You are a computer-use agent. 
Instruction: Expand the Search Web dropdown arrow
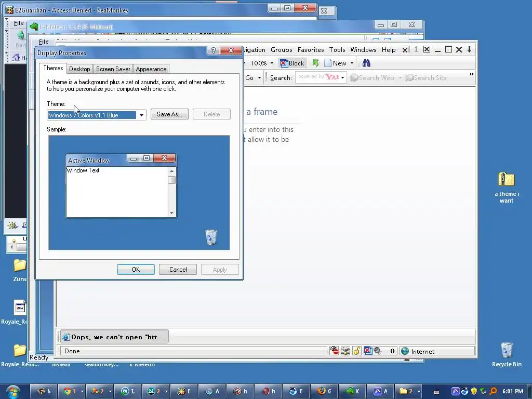[x=400, y=78]
